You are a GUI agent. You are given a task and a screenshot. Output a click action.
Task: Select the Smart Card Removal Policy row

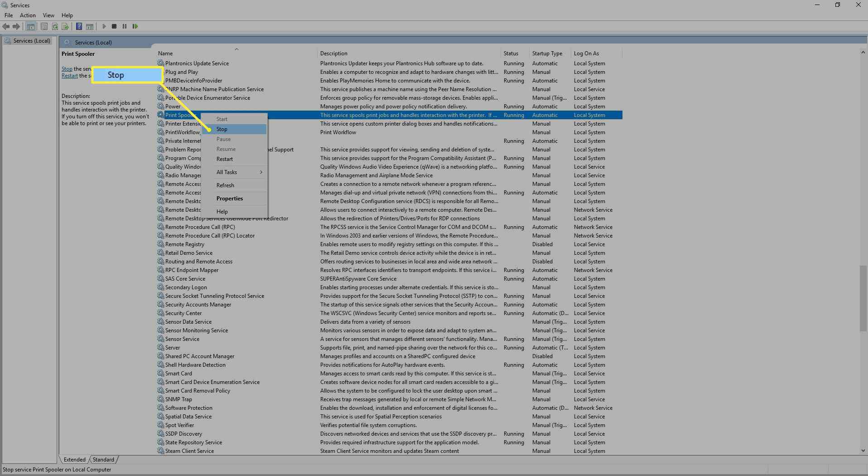coord(389,390)
